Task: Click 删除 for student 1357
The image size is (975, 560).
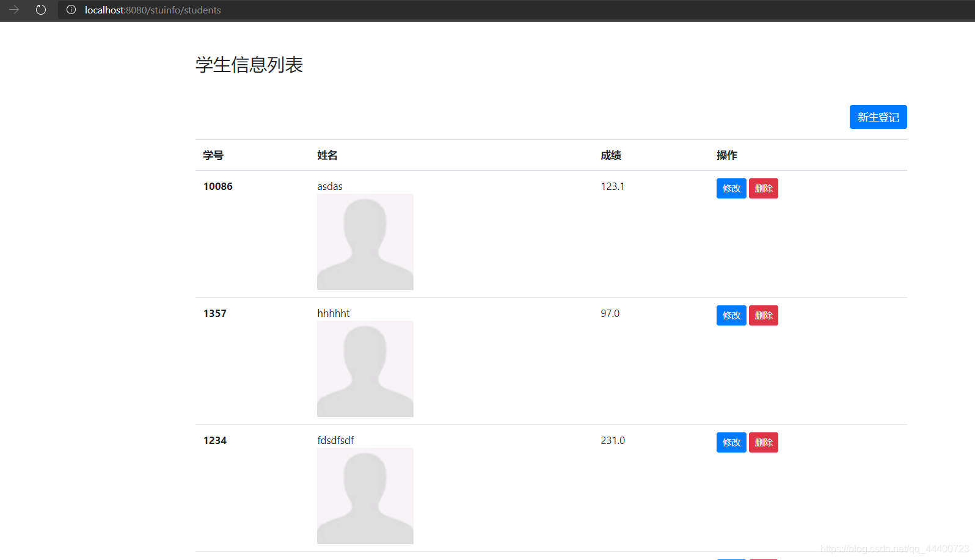Action: coord(764,316)
